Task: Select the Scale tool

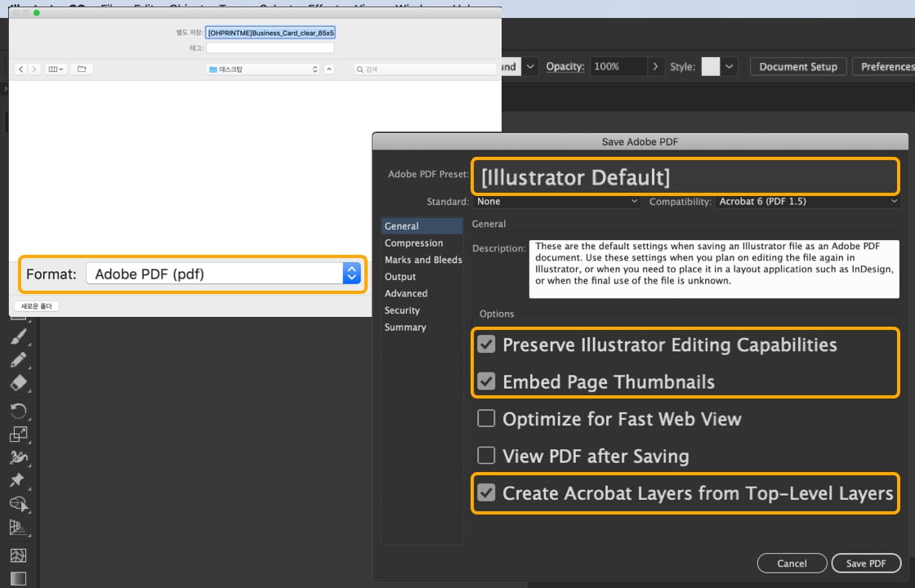Action: click(18, 434)
